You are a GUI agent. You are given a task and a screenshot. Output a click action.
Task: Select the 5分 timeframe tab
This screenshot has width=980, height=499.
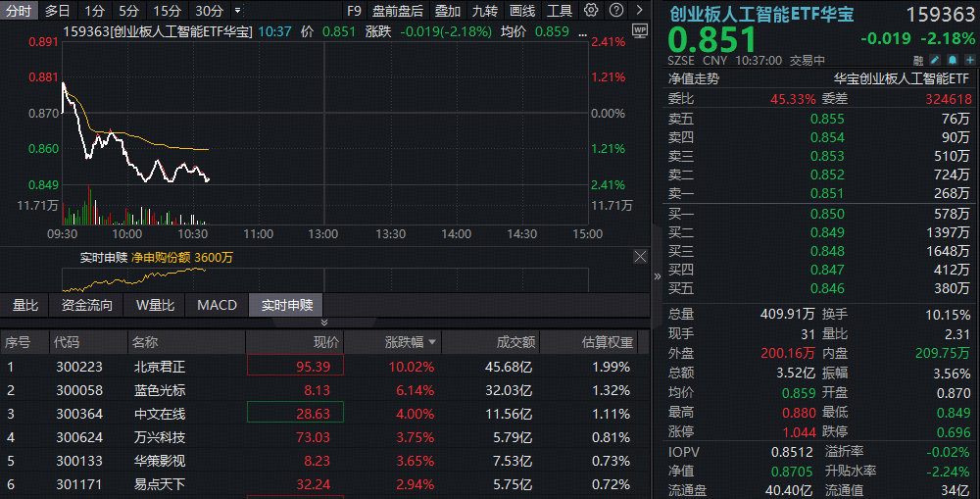pos(128,11)
